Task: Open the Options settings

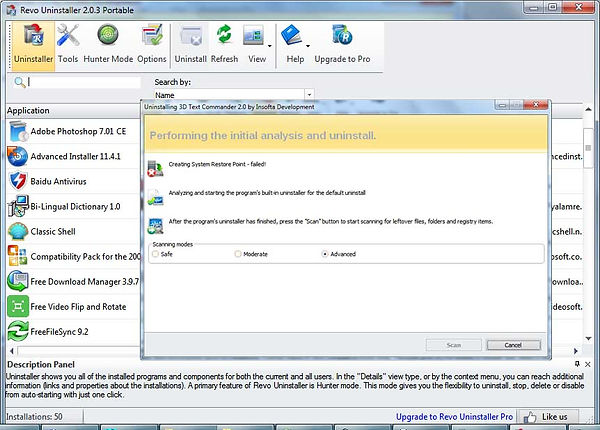Action: pyautogui.click(x=152, y=46)
